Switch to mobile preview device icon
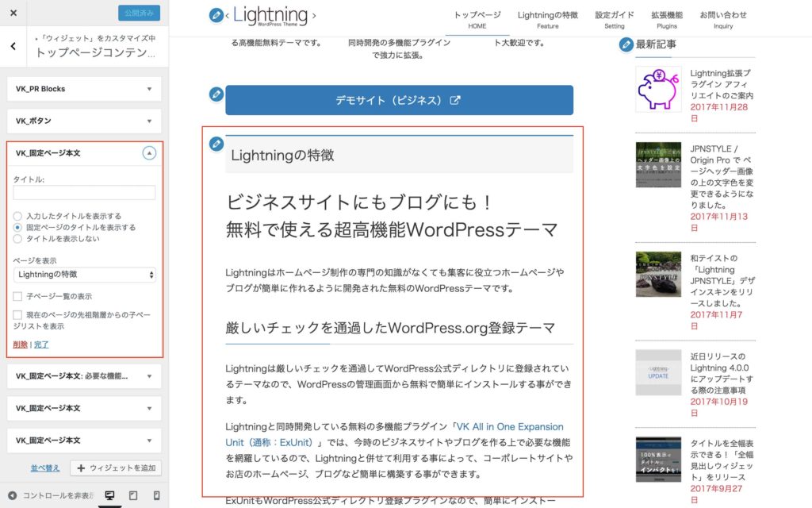 tap(156, 495)
